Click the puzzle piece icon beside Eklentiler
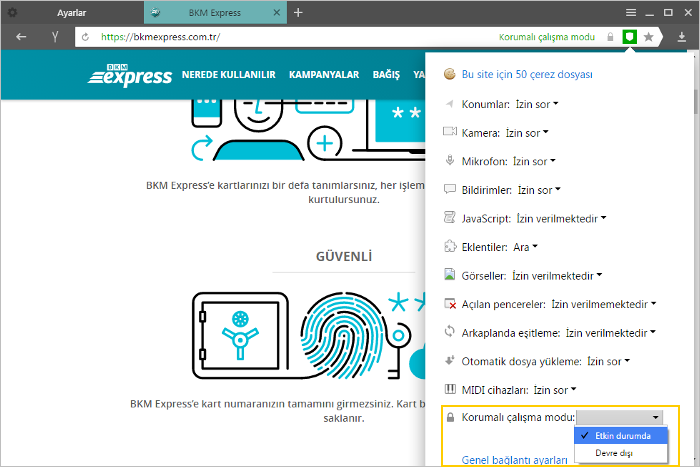The height and width of the screenshot is (467, 700). [x=450, y=246]
